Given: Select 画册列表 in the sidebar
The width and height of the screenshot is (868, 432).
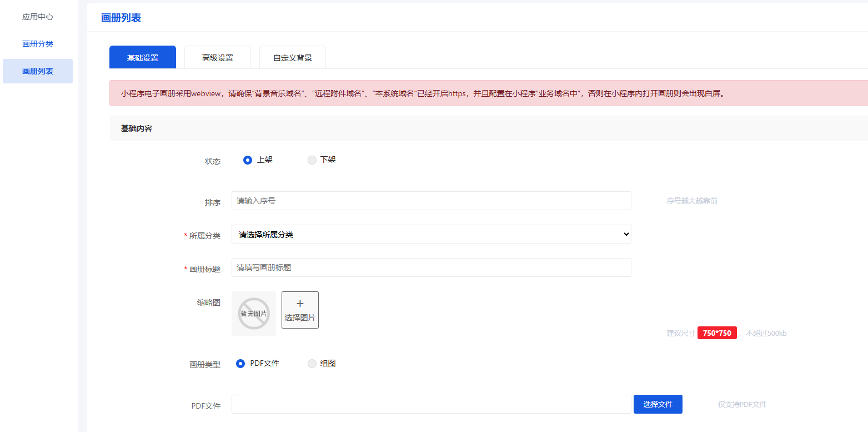Looking at the screenshot, I should [38, 71].
